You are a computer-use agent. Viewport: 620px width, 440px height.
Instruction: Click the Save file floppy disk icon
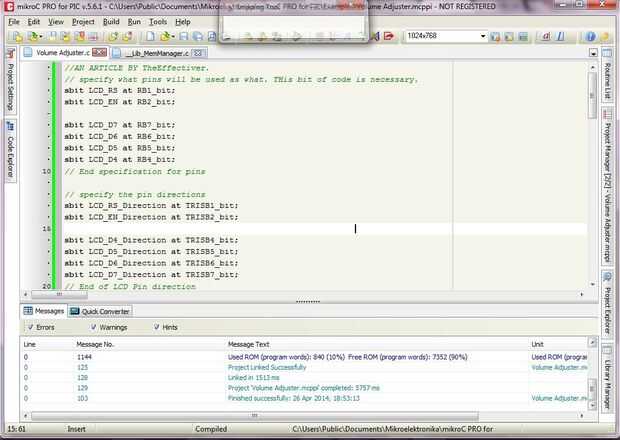[183, 36]
